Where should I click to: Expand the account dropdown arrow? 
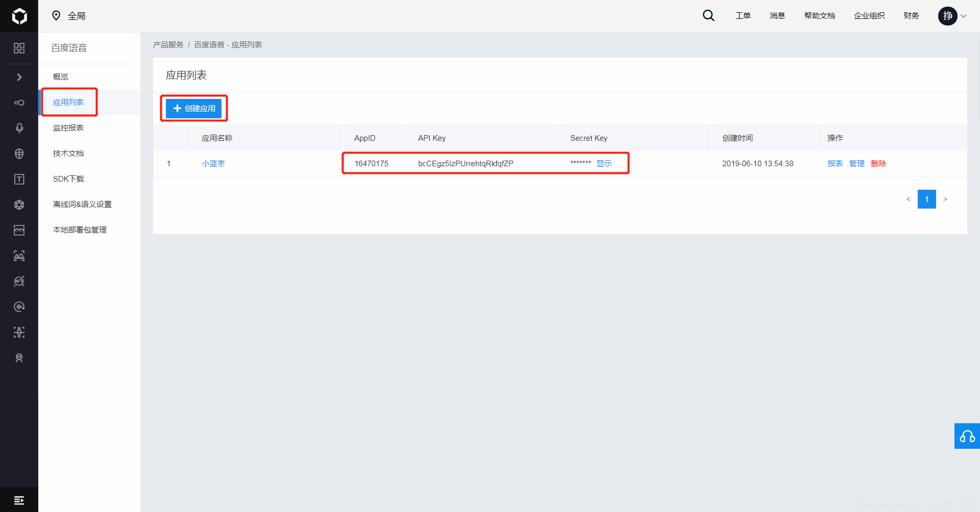964,16
